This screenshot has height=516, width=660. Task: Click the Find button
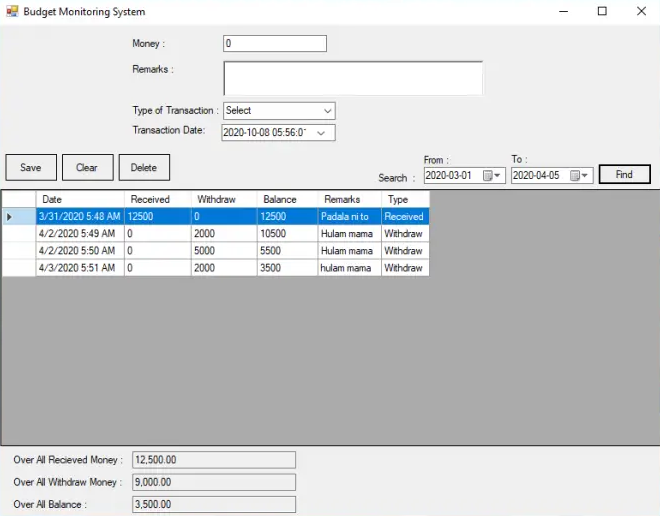624,174
